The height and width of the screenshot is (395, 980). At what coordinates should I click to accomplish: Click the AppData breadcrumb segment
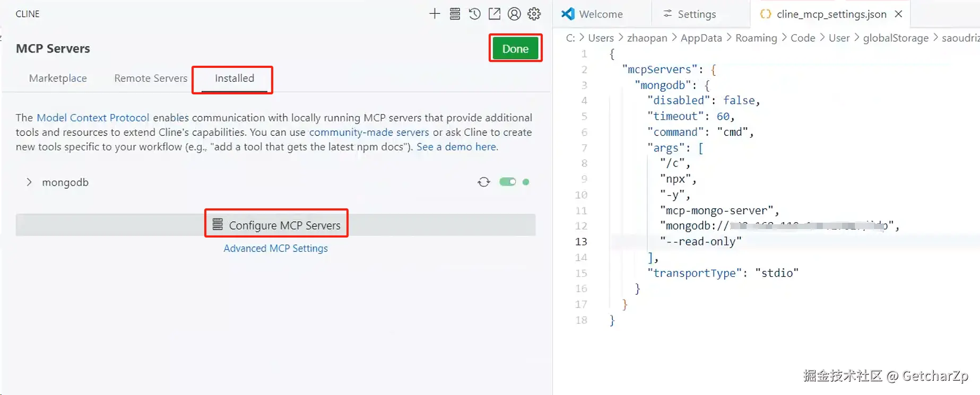coord(701,38)
